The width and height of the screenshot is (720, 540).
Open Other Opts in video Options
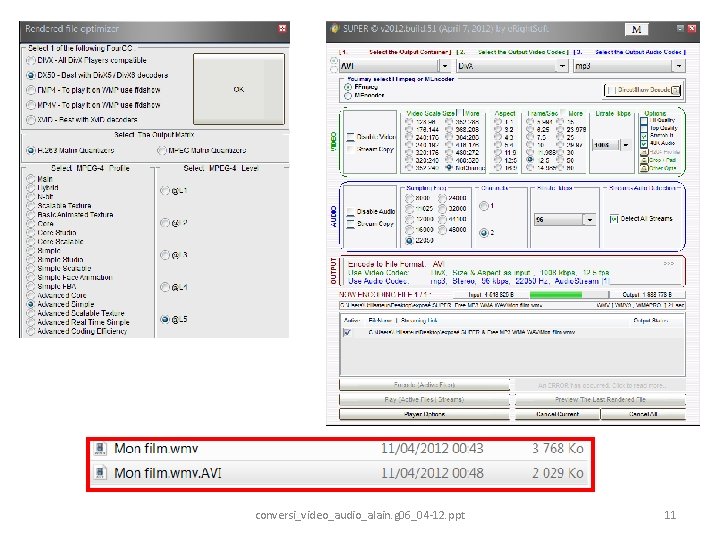click(x=644, y=168)
